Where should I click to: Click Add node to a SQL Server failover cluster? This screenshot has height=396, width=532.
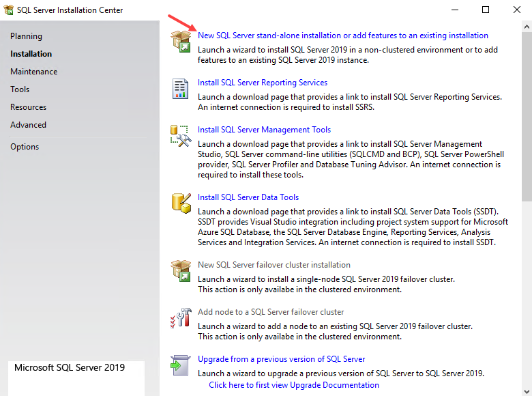pyautogui.click(x=271, y=312)
